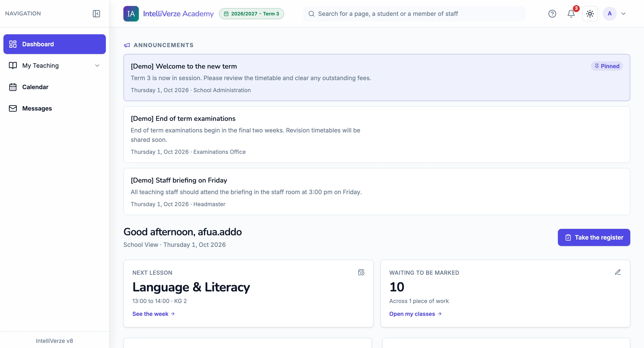Image resolution: width=644 pixels, height=348 pixels.
Task: Click the Waiting to be Marked pencil icon
Action: click(x=617, y=272)
